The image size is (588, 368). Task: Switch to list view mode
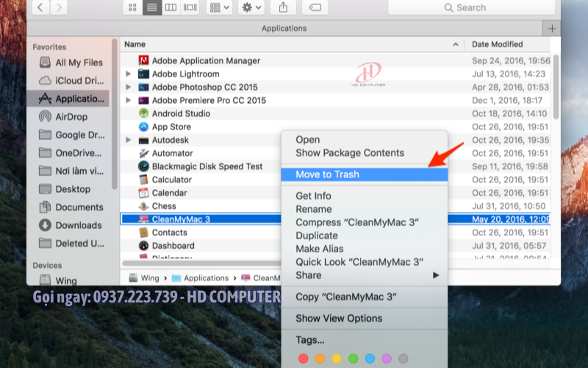152,7
